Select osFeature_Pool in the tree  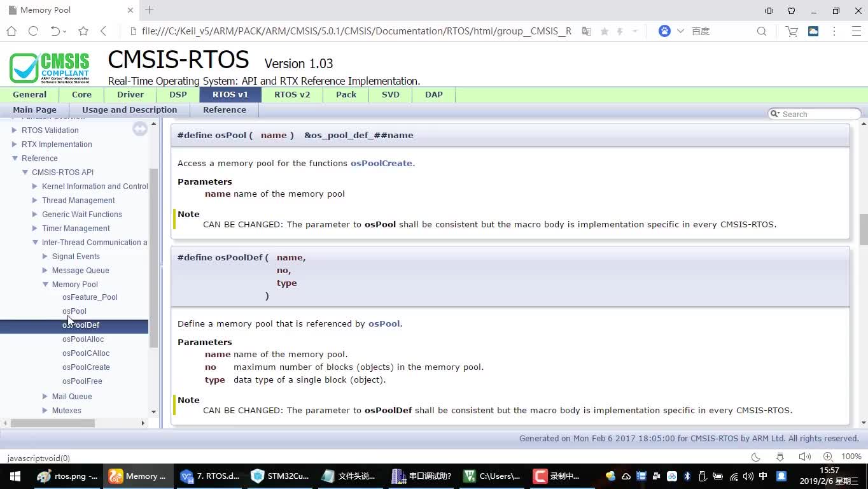click(90, 297)
